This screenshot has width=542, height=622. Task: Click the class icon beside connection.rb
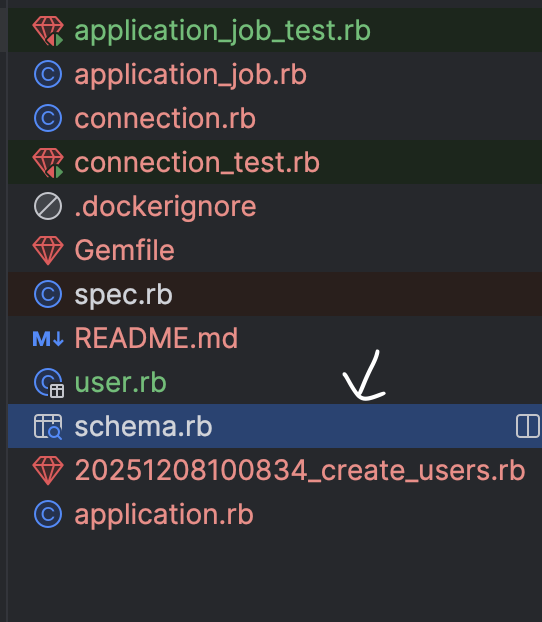[48, 118]
